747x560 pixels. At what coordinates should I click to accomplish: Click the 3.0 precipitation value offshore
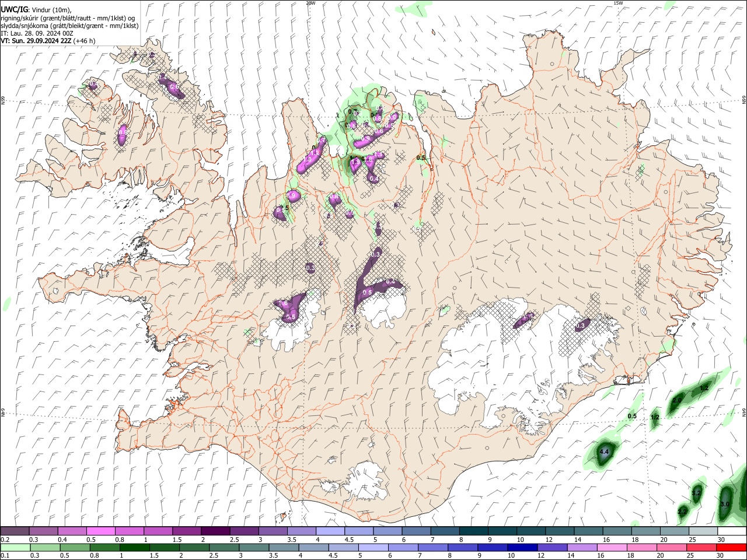click(x=725, y=504)
